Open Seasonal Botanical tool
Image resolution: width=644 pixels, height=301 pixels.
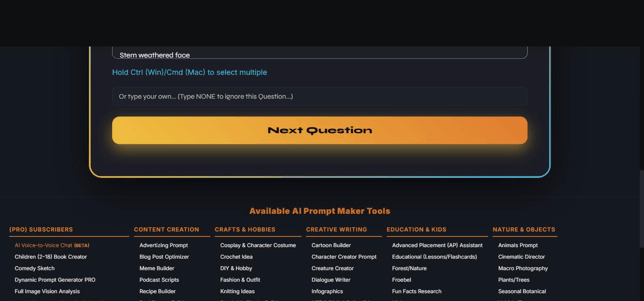point(522,291)
